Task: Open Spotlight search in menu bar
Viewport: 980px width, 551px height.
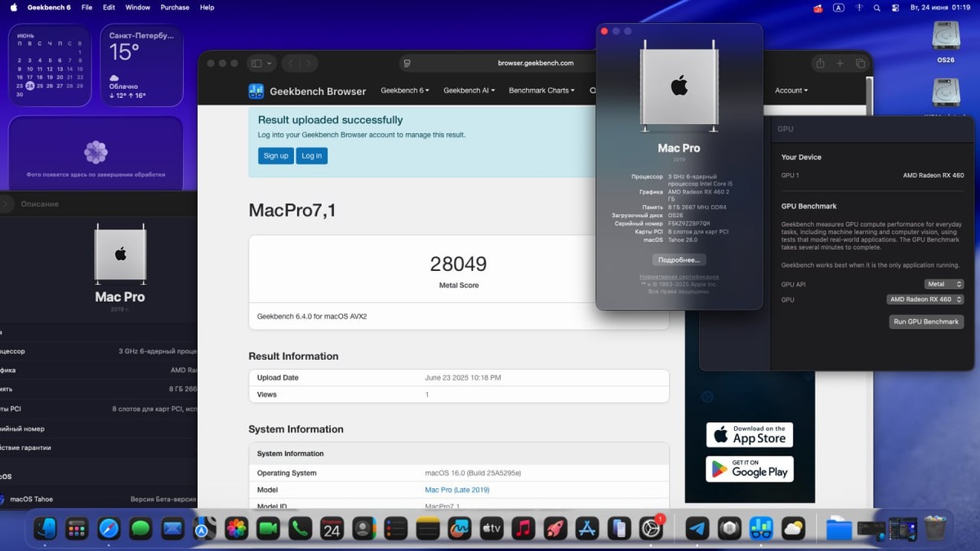Action: click(x=877, y=7)
